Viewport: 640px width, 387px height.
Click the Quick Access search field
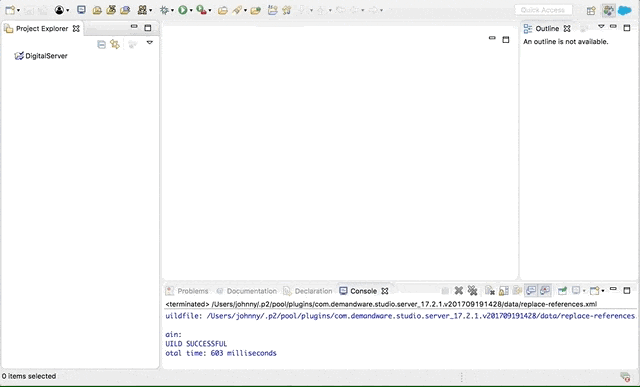click(543, 10)
